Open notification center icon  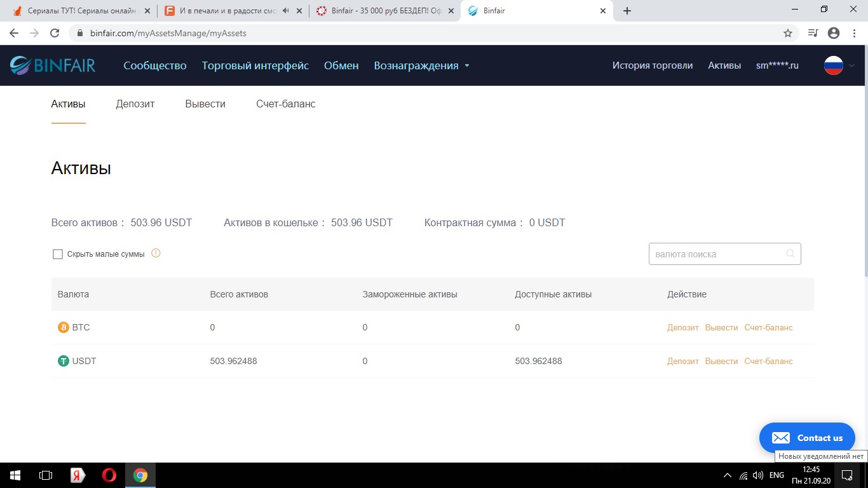[846, 475]
